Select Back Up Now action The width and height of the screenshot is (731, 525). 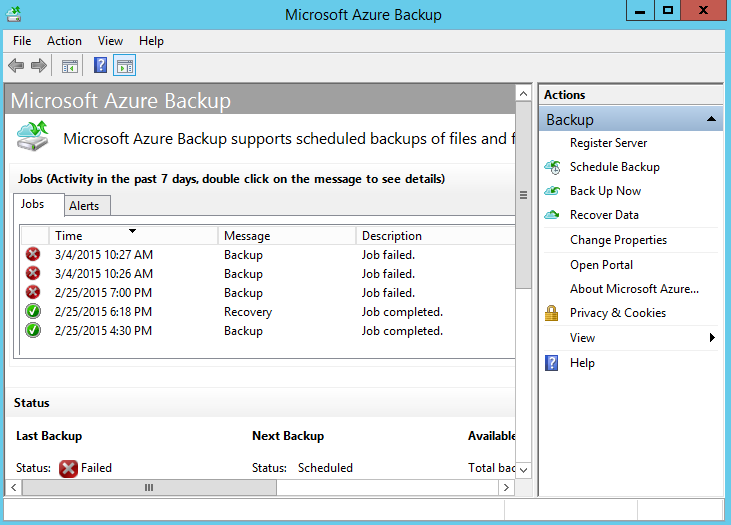(605, 191)
